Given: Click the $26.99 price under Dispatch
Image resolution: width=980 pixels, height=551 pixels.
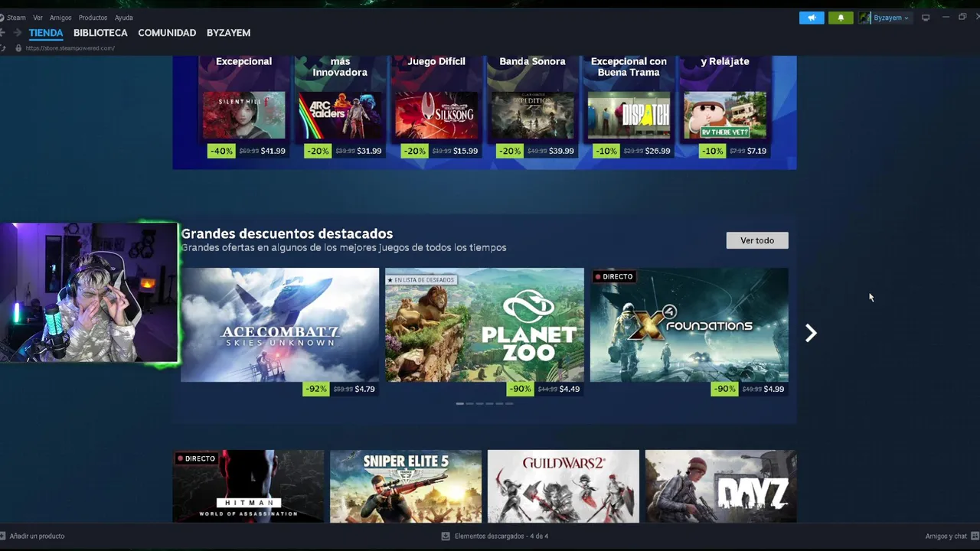Looking at the screenshot, I should point(658,151).
